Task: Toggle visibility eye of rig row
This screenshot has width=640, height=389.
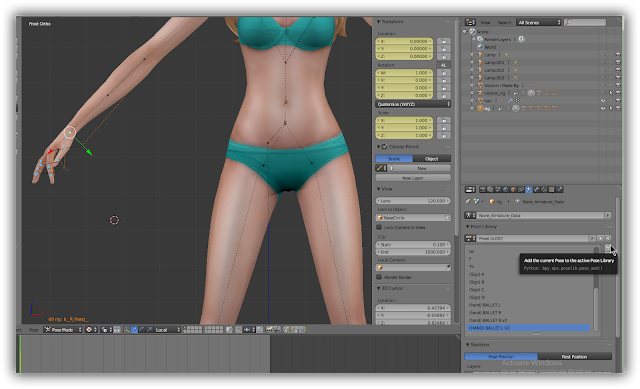Action: point(603,108)
